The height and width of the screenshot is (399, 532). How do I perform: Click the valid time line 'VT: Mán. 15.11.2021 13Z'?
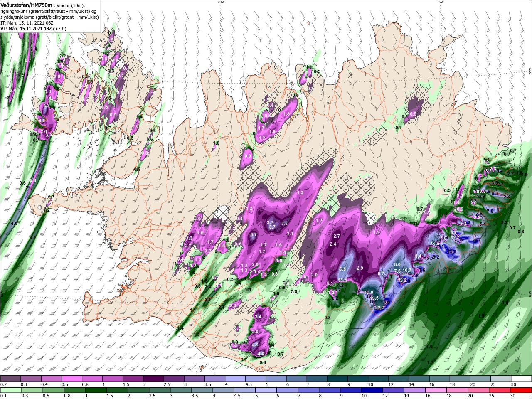click(25, 29)
